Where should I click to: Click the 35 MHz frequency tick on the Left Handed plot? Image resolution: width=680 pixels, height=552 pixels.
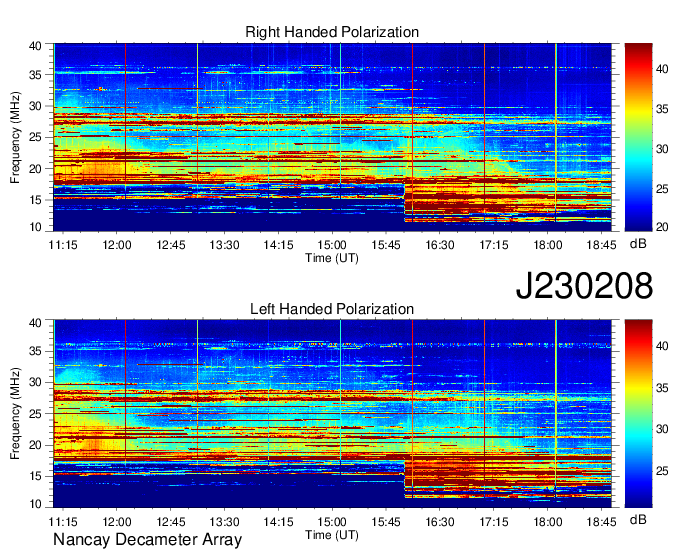click(x=35, y=351)
